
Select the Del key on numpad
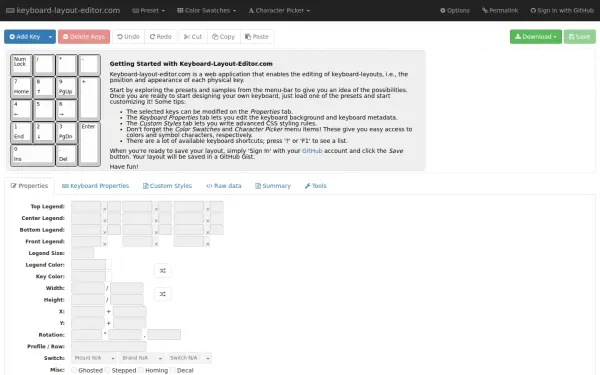pyautogui.click(x=66, y=155)
